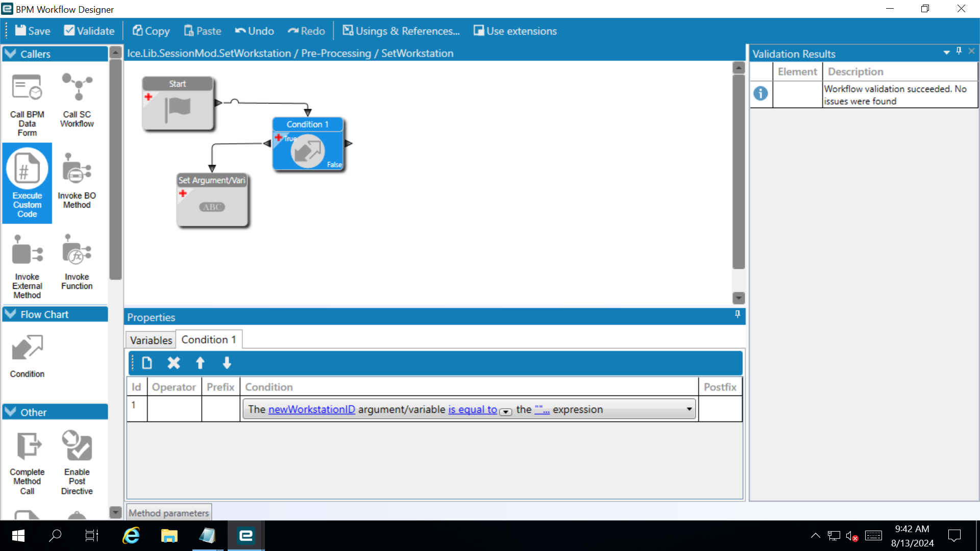Move condition row up with arrow icon
This screenshot has width=980, height=551.
(200, 363)
